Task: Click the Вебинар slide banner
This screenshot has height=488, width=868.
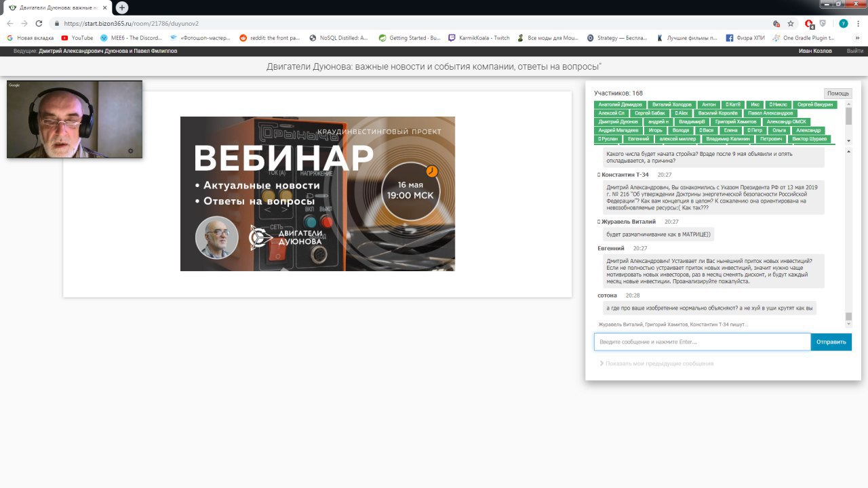Action: [x=317, y=194]
